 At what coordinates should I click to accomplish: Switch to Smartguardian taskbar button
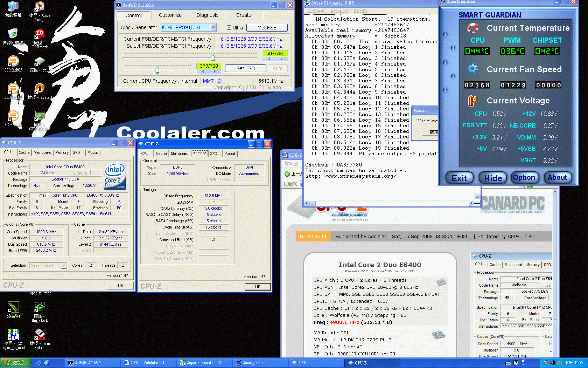[261, 363]
